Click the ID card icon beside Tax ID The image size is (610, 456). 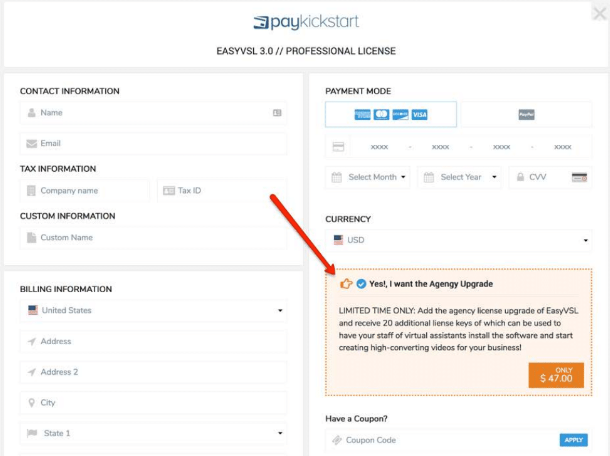tap(169, 191)
